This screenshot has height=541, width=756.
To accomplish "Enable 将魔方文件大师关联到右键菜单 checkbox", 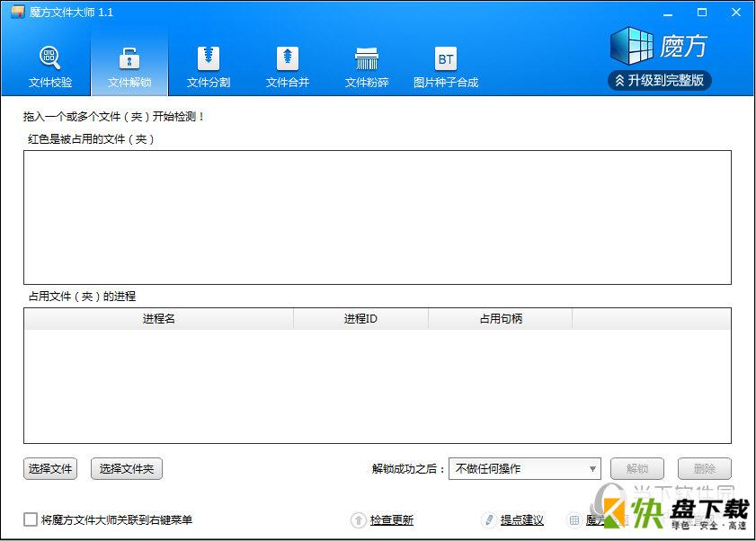I will 31,519.
